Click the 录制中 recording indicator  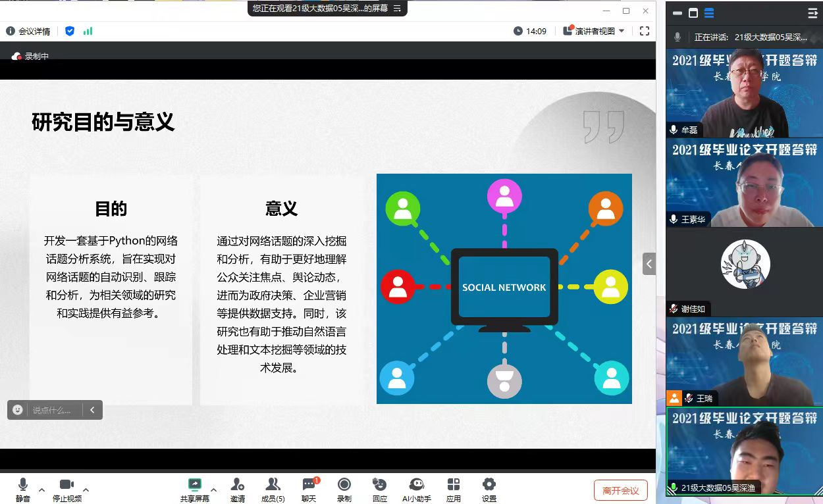[30, 57]
